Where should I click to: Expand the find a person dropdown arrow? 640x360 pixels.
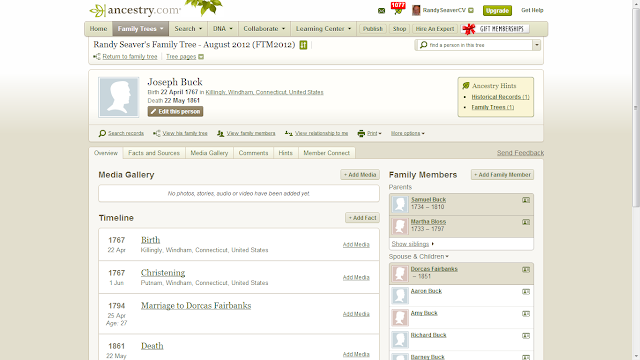pyautogui.click(x=537, y=45)
